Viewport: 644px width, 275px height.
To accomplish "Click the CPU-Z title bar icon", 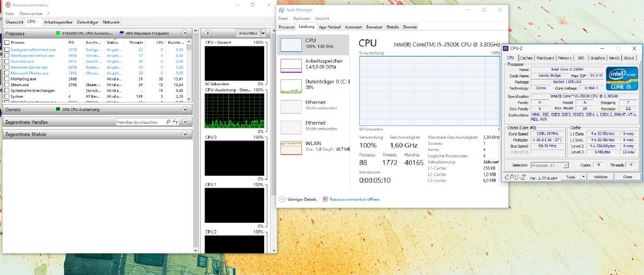I will tap(506, 48).
